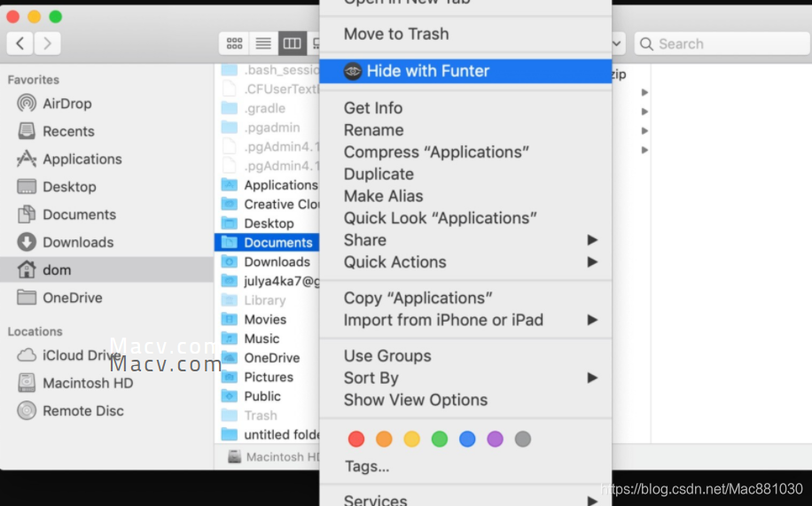Choose Move to Trash
The image size is (812, 506).
(465, 35)
